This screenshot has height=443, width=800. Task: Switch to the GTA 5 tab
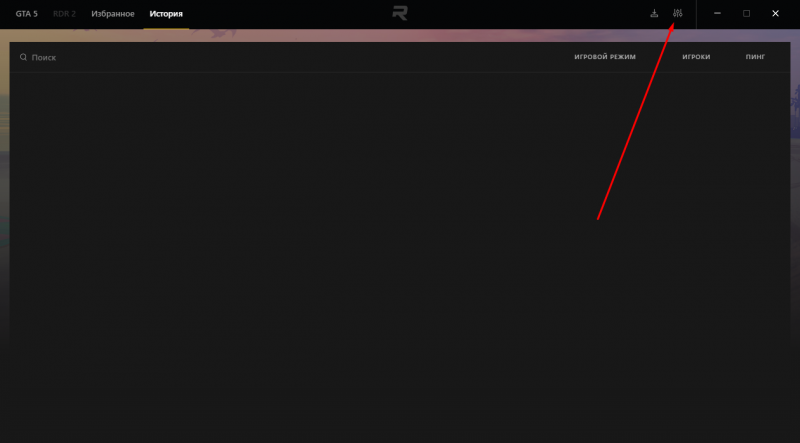coord(26,14)
